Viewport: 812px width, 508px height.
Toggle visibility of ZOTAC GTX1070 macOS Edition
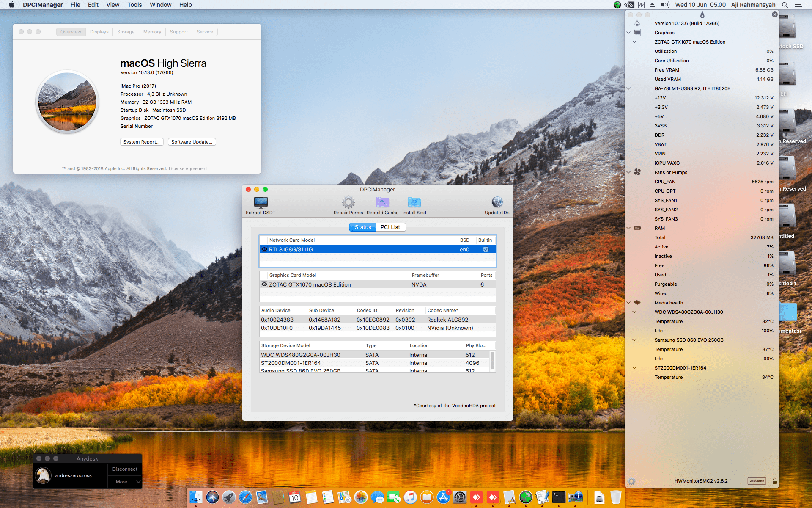tap(264, 284)
